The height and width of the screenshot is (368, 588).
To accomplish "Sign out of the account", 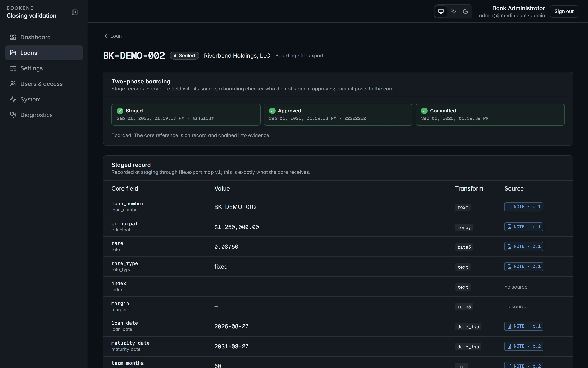I will tap(564, 11).
